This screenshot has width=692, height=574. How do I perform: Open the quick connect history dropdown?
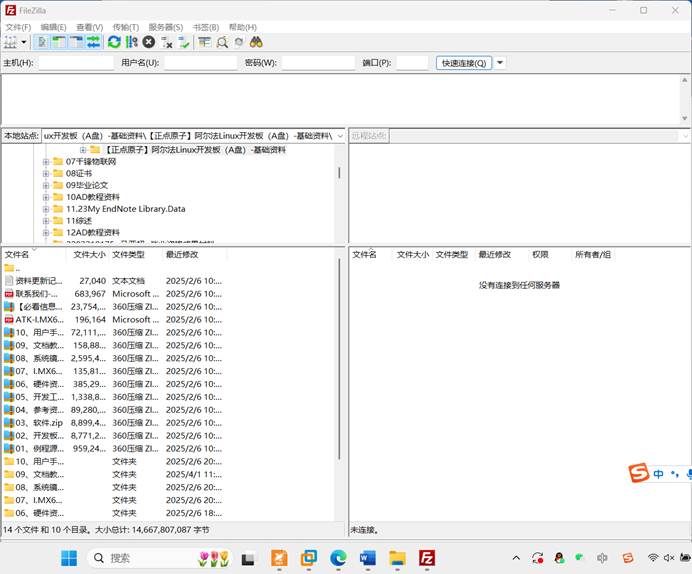pyautogui.click(x=500, y=63)
